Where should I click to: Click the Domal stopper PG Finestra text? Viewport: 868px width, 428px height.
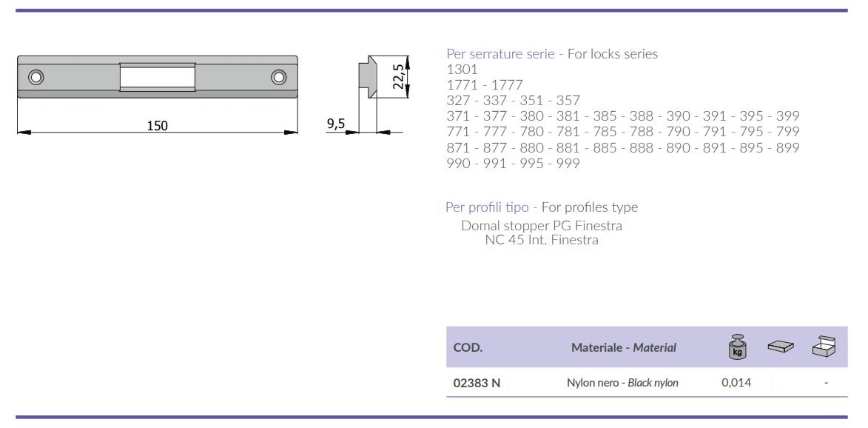point(541,225)
